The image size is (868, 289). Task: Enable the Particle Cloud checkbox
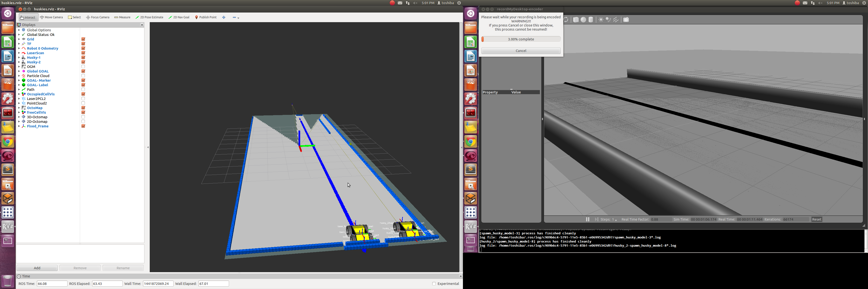point(83,76)
